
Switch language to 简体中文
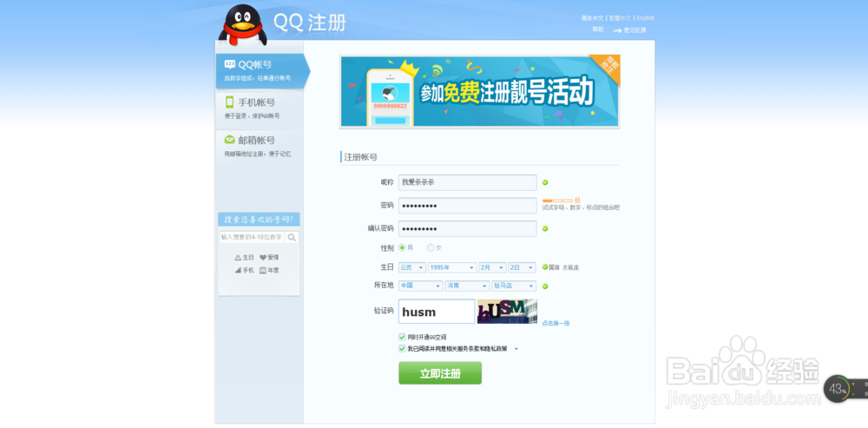click(x=592, y=18)
